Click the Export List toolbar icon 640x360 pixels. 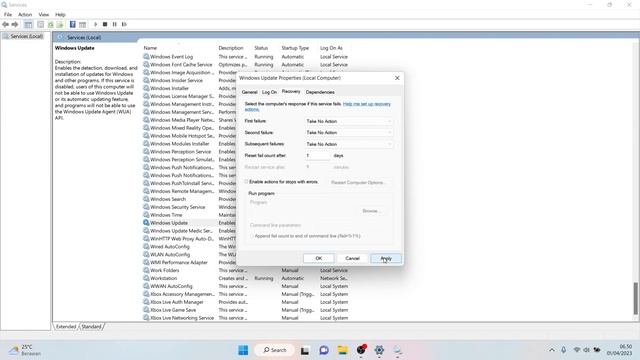60,24
